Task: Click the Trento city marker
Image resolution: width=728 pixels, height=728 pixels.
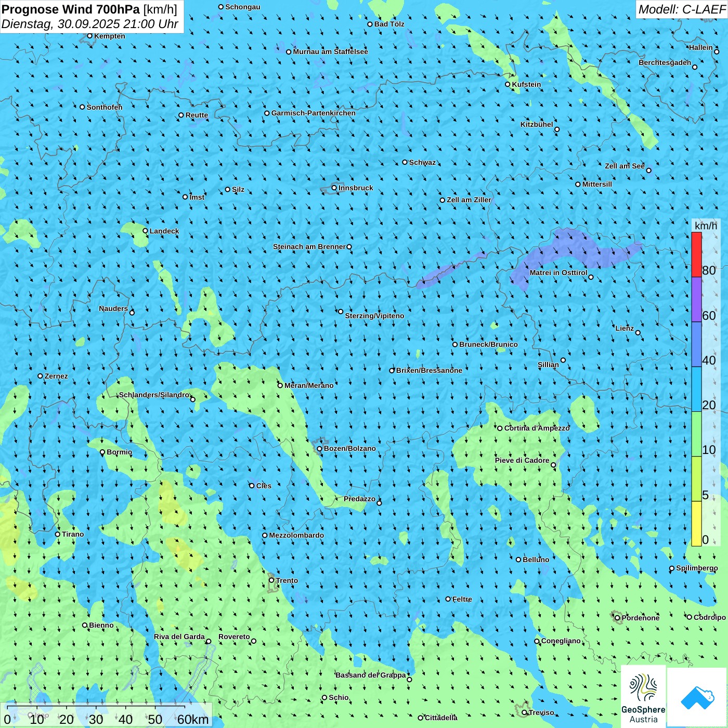Action: point(271,580)
